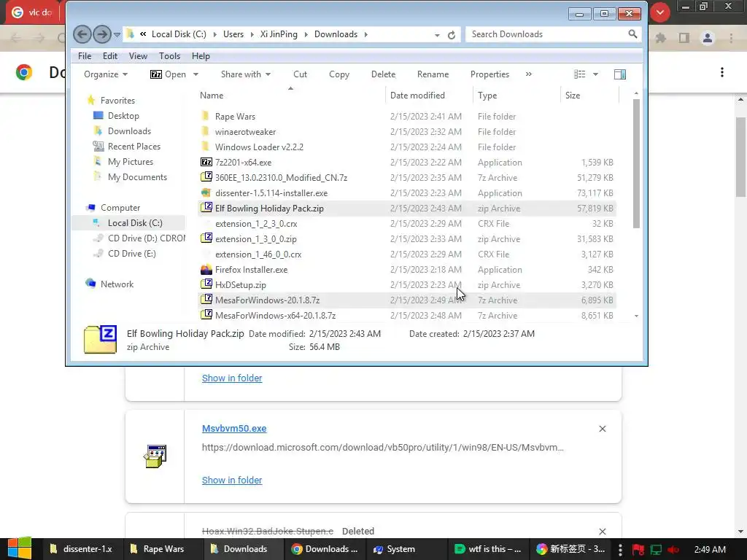Open Chrome downloads page three-dot menu
The width and height of the screenshot is (747, 560).
(x=721, y=72)
